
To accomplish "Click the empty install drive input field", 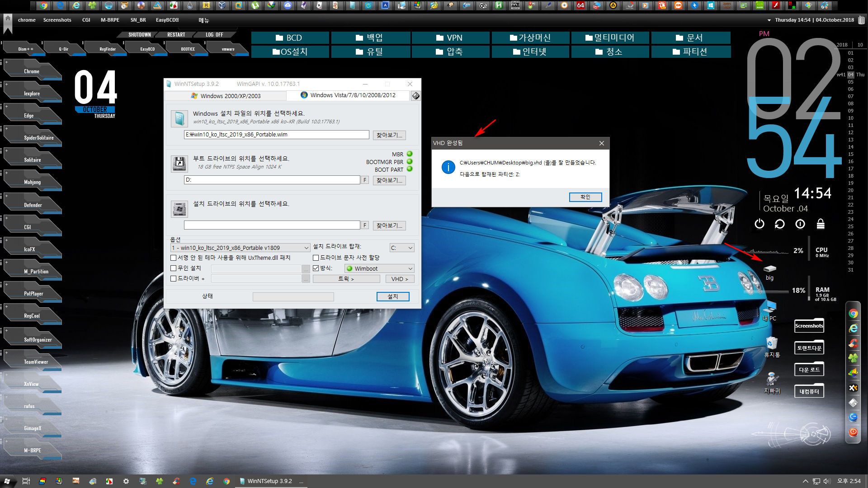I will (x=272, y=225).
